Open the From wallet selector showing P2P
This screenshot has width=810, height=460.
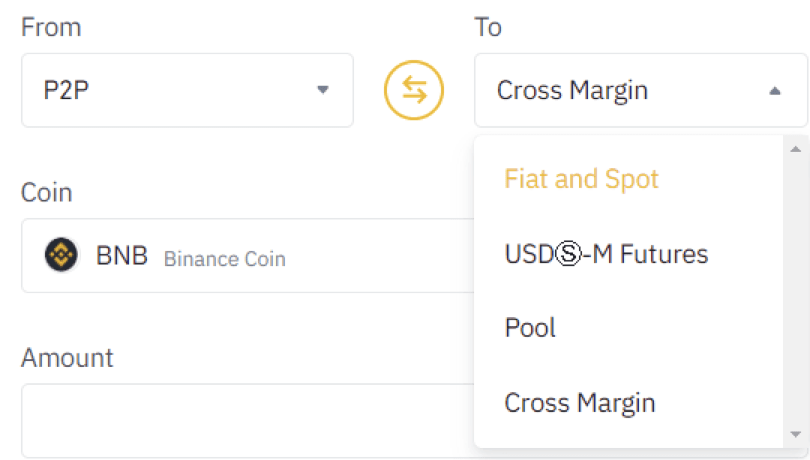188,90
